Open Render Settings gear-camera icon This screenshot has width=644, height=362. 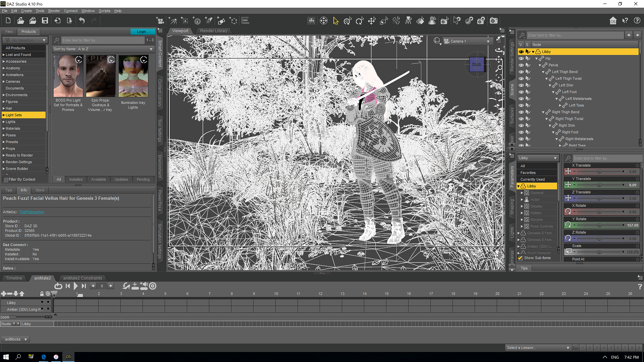[481, 21]
